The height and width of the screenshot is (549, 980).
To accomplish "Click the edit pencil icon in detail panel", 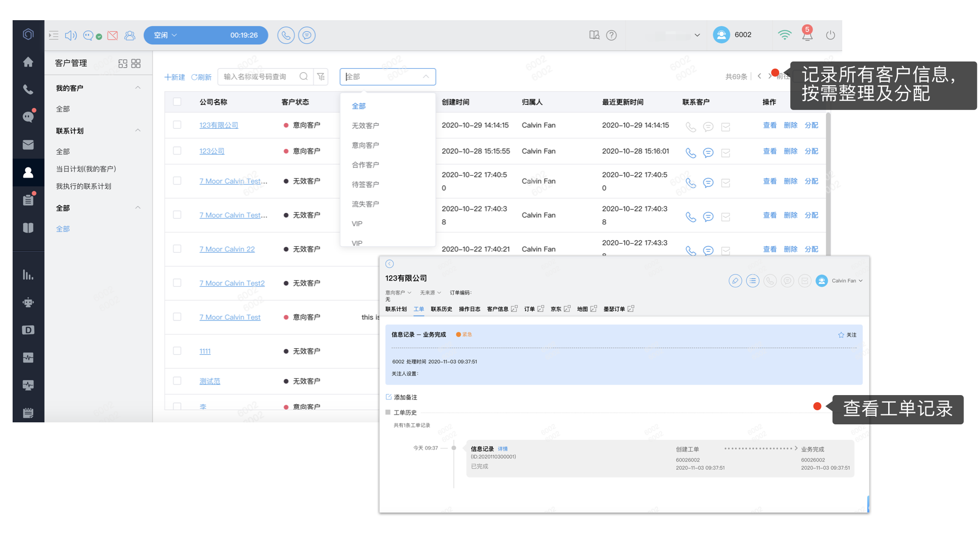I will point(735,281).
